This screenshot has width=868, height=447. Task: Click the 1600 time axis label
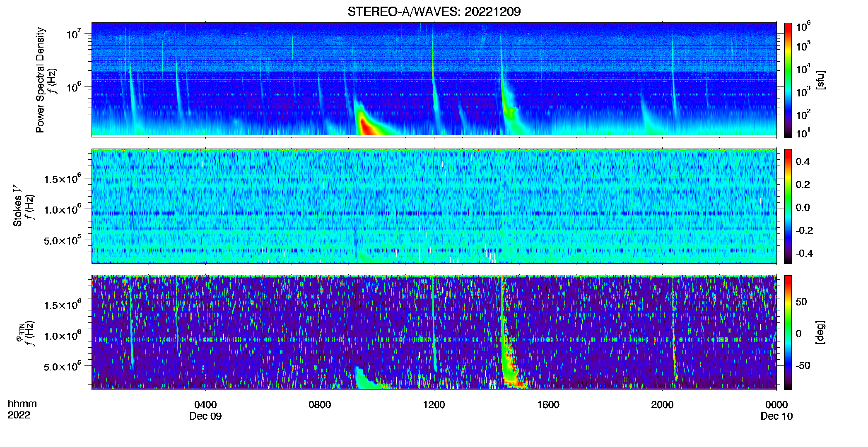coord(548,405)
